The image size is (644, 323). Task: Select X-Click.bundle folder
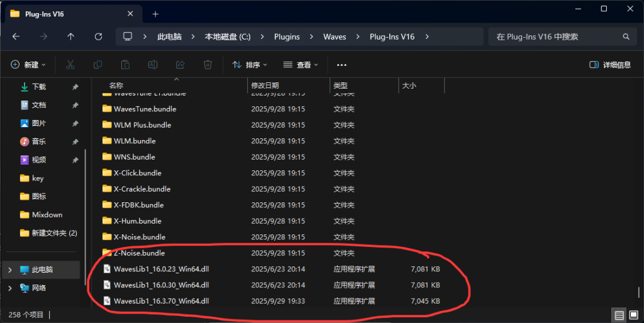coord(138,173)
